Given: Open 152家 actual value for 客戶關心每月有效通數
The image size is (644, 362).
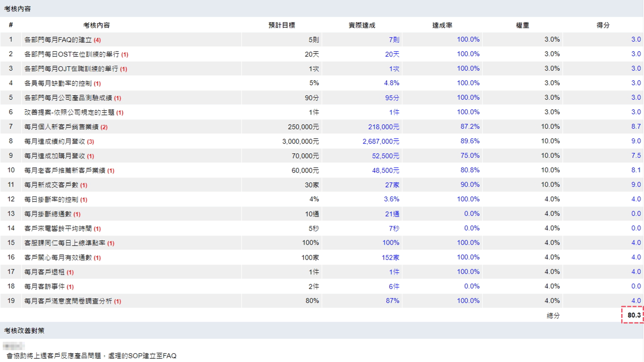Looking at the screenshot, I should click(390, 258).
